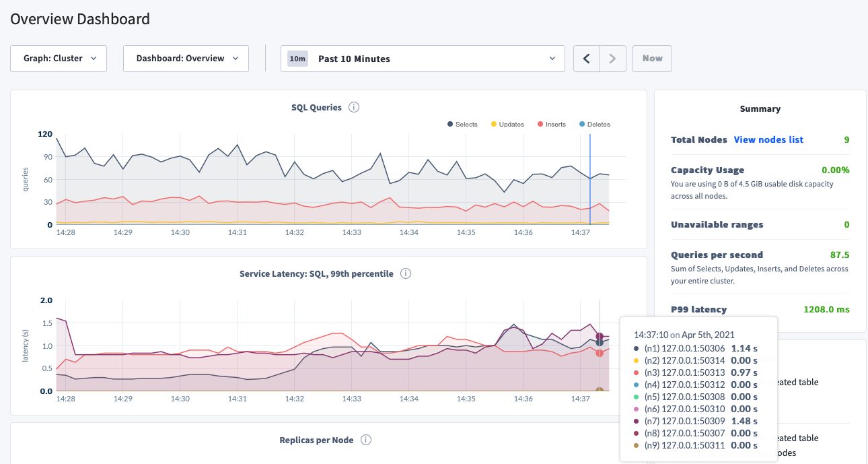
Task: Expand the Past 10 Minutes time selector
Action: click(423, 59)
